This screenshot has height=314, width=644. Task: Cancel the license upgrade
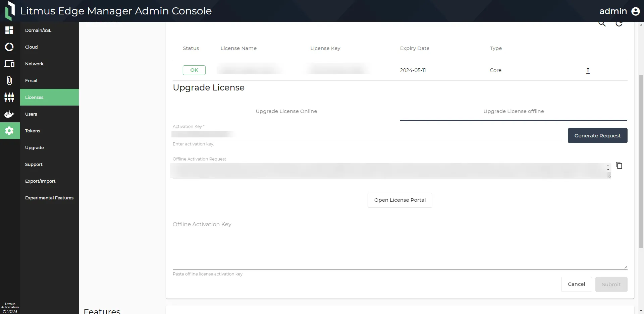576,284
